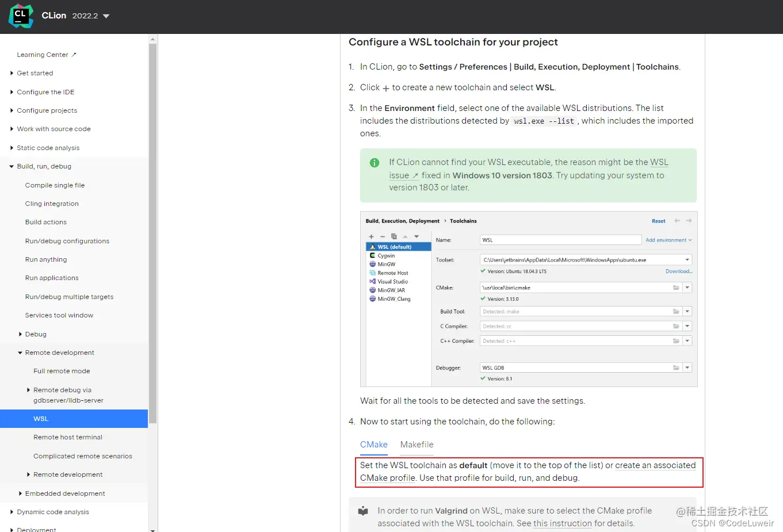Open Run applications page
Image resolution: width=783 pixels, height=532 pixels.
click(x=52, y=278)
